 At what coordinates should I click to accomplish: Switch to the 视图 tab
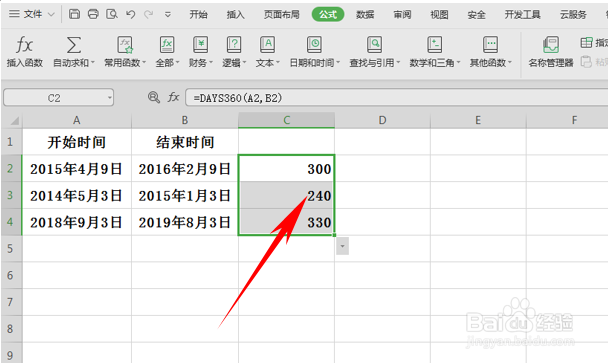click(x=439, y=15)
